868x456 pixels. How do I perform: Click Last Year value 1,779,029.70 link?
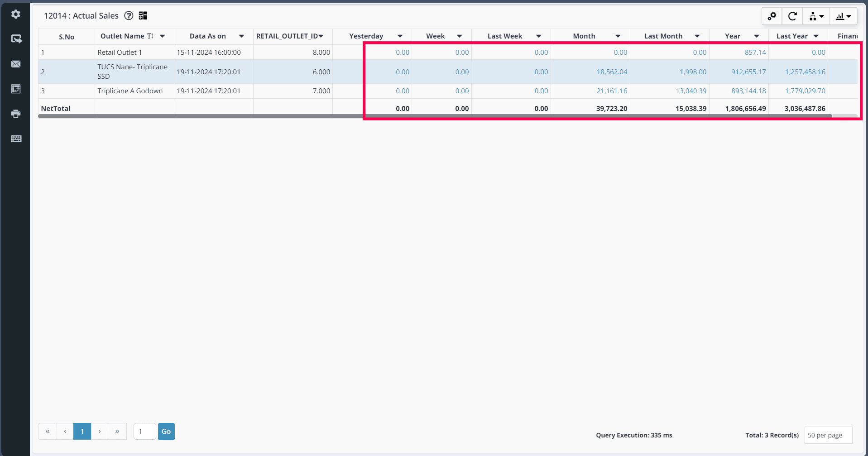pyautogui.click(x=805, y=91)
